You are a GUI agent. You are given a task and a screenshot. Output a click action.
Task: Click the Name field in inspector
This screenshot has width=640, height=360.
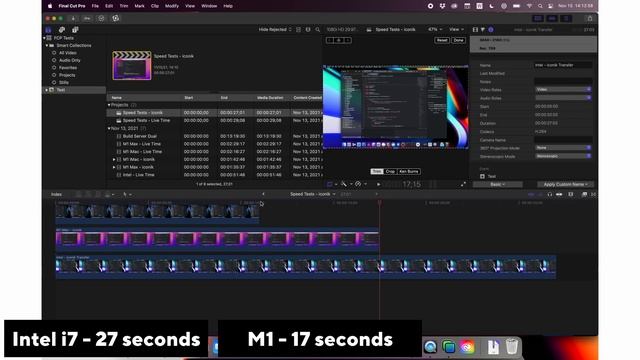563,65
